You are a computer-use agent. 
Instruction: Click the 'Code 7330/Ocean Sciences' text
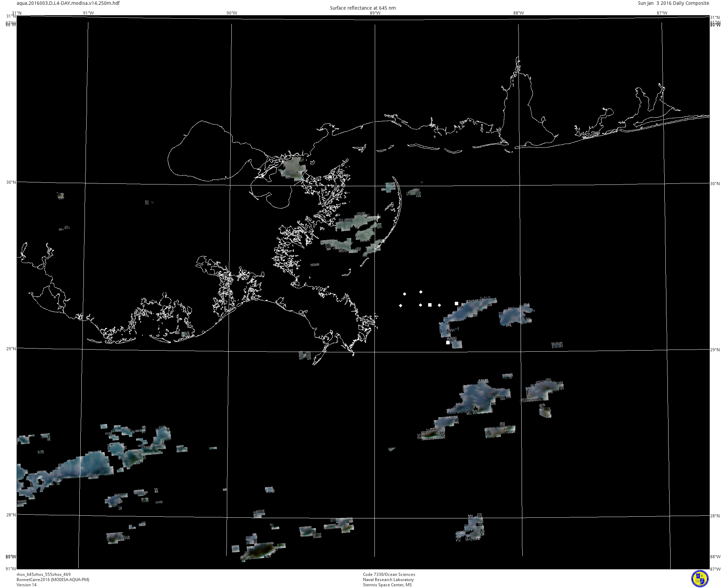[389, 575]
